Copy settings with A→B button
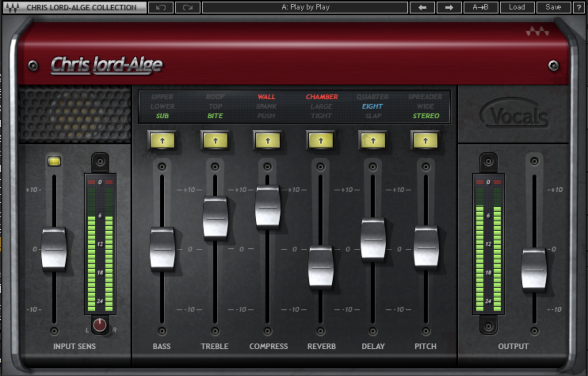This screenshot has width=588, height=376. click(480, 8)
